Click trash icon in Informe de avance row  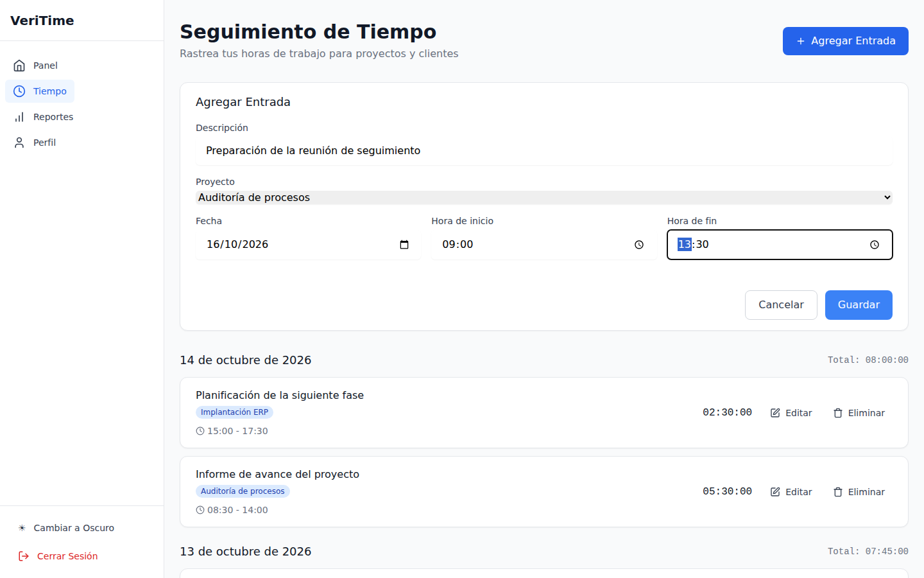point(838,492)
